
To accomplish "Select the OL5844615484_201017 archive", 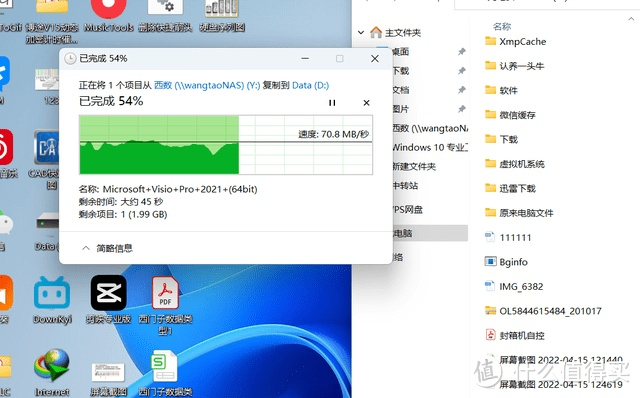I will pos(543,311).
